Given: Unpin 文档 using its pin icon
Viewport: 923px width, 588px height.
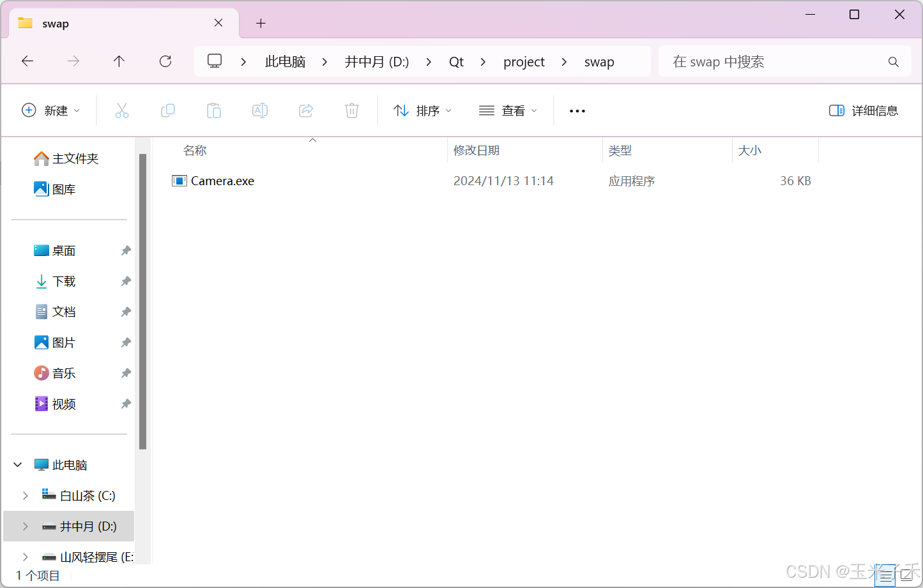Looking at the screenshot, I should 126,312.
